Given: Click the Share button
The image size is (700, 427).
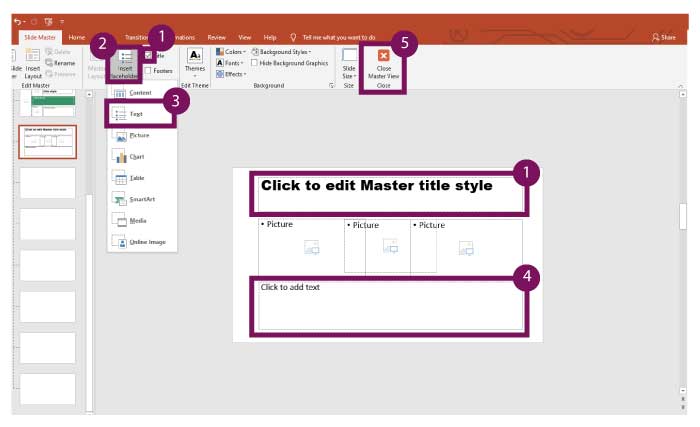Looking at the screenshot, I should tap(664, 38).
